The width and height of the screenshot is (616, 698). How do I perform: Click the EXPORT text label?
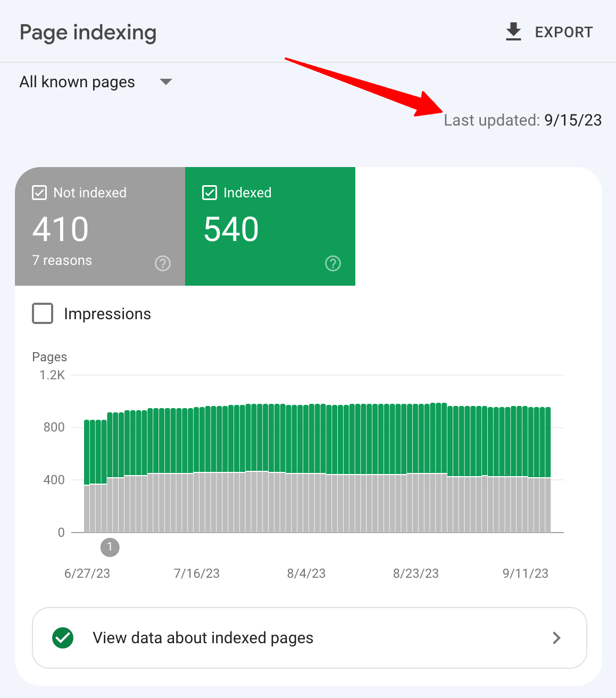[563, 32]
